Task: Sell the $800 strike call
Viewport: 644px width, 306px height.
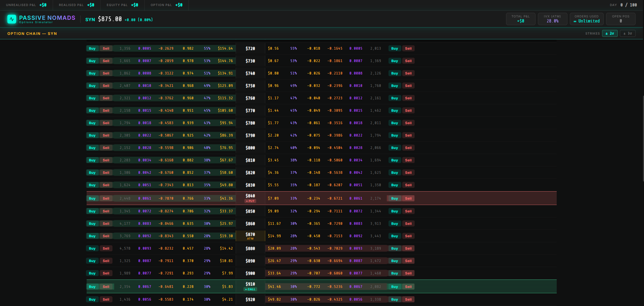Action: (106, 148)
